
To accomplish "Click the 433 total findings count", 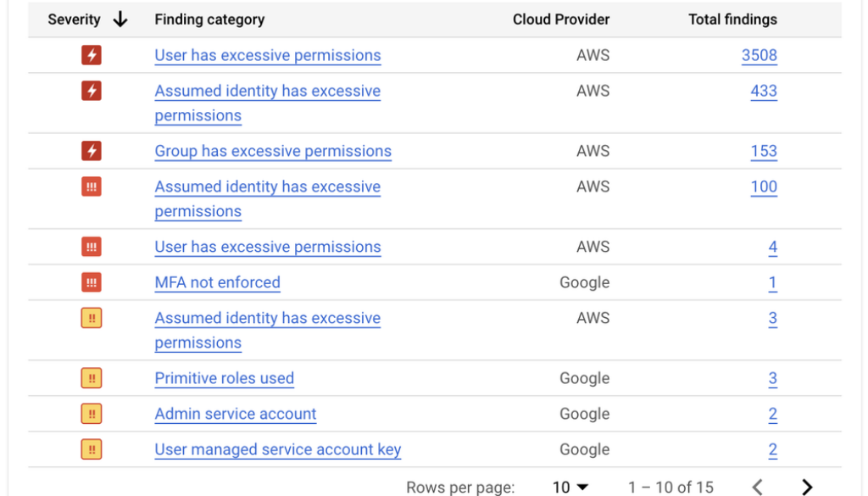I will point(763,92).
